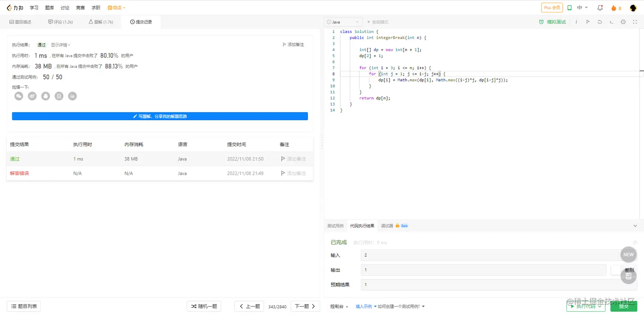Reset code to default template
The height and width of the screenshot is (315, 644).
point(600,22)
